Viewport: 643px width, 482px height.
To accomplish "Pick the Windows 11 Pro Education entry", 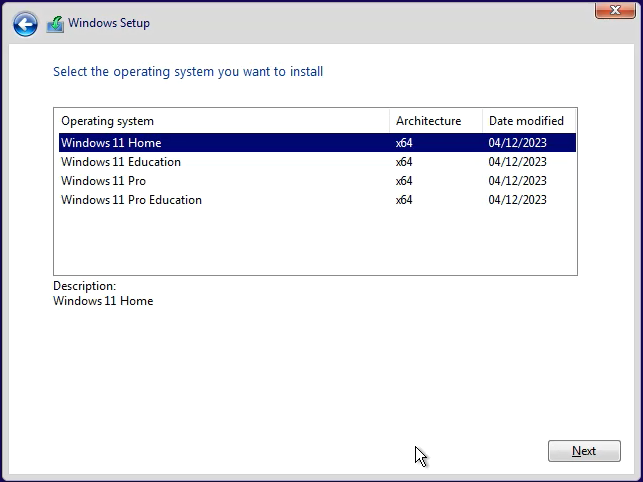I will click(x=131, y=200).
